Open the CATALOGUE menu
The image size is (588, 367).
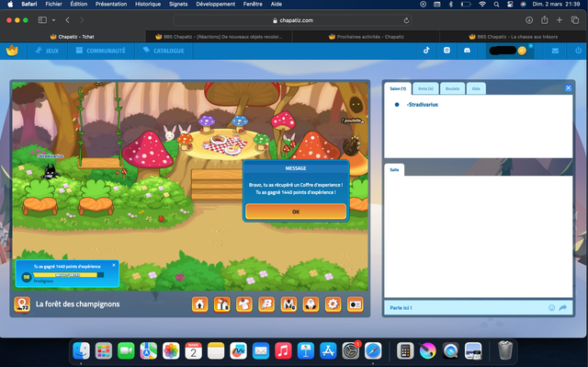(x=164, y=51)
